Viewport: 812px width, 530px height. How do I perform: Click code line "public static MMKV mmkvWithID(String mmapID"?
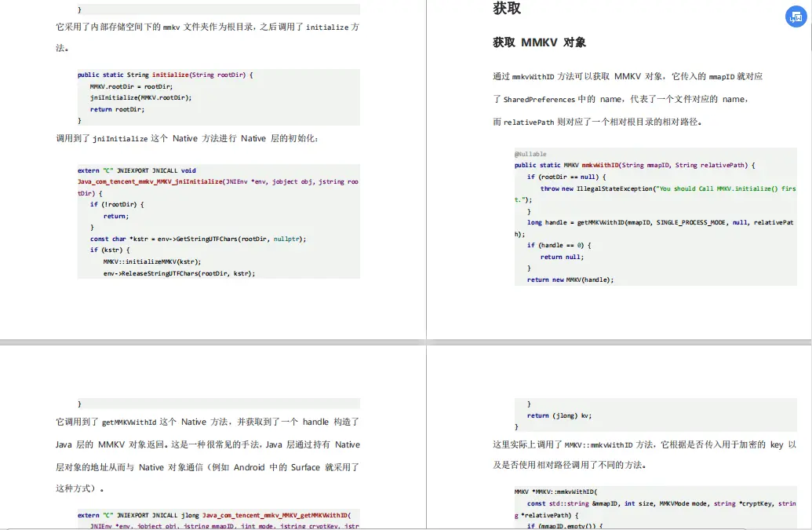635,165
